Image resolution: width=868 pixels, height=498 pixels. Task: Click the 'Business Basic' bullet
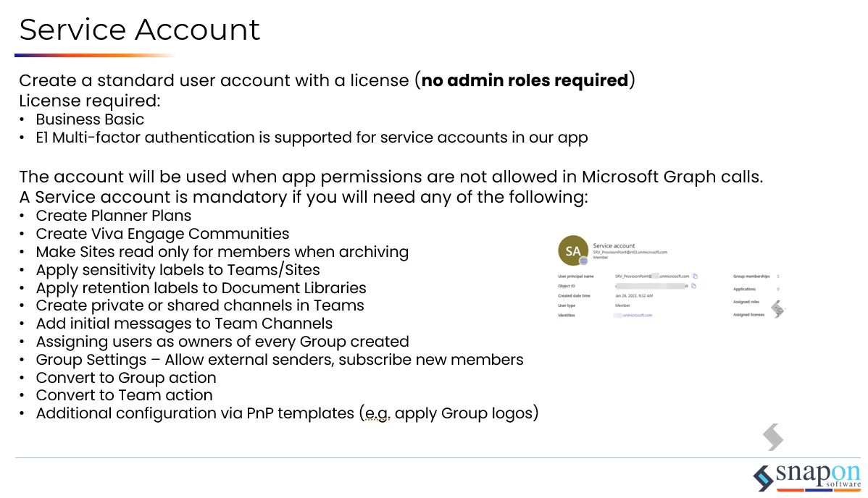click(x=90, y=119)
